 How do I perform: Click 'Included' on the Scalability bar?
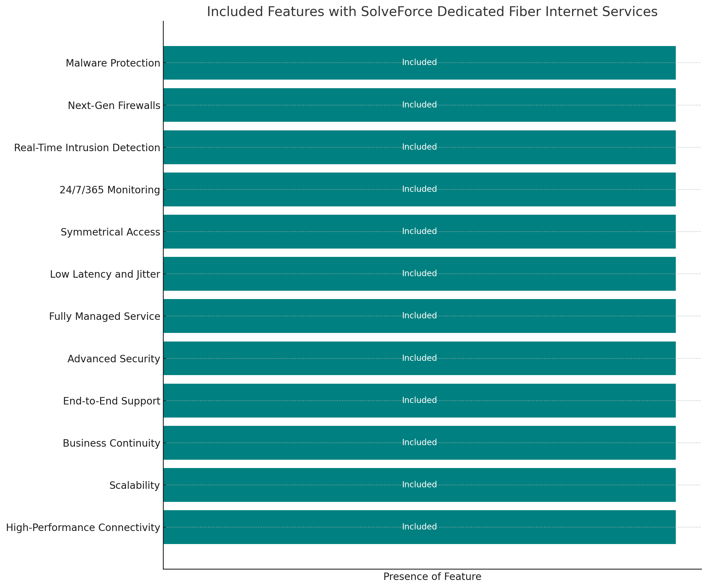point(420,484)
